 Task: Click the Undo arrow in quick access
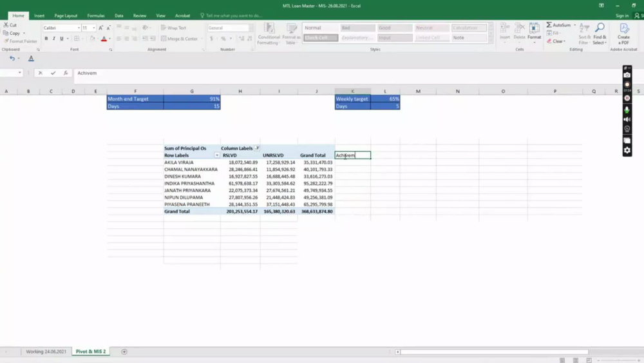coord(12,59)
